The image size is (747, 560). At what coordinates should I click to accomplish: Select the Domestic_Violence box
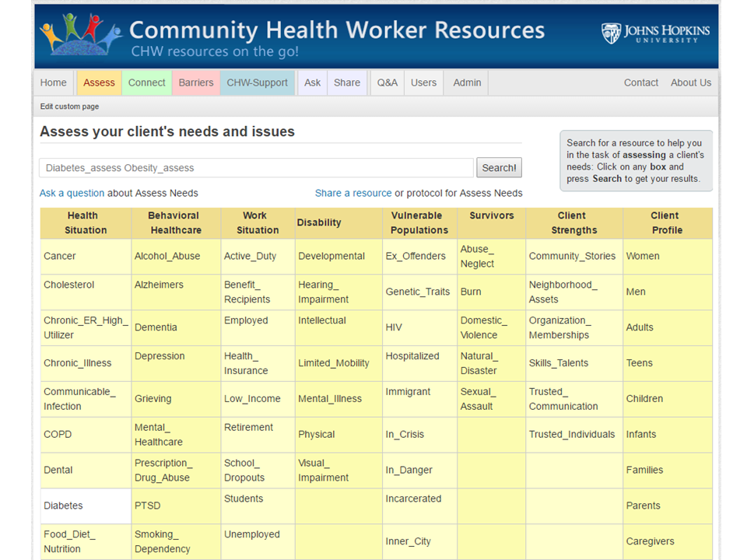[x=490, y=327]
